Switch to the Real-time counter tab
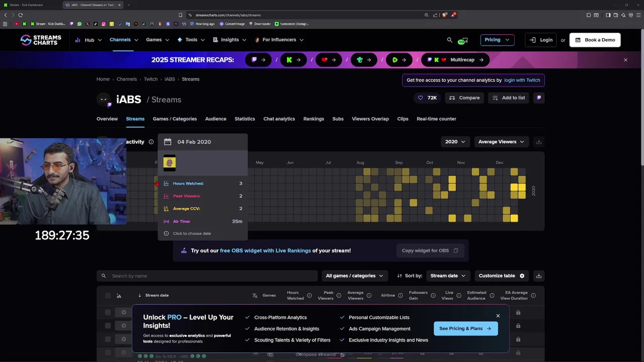This screenshot has height=362, width=644. point(436,119)
